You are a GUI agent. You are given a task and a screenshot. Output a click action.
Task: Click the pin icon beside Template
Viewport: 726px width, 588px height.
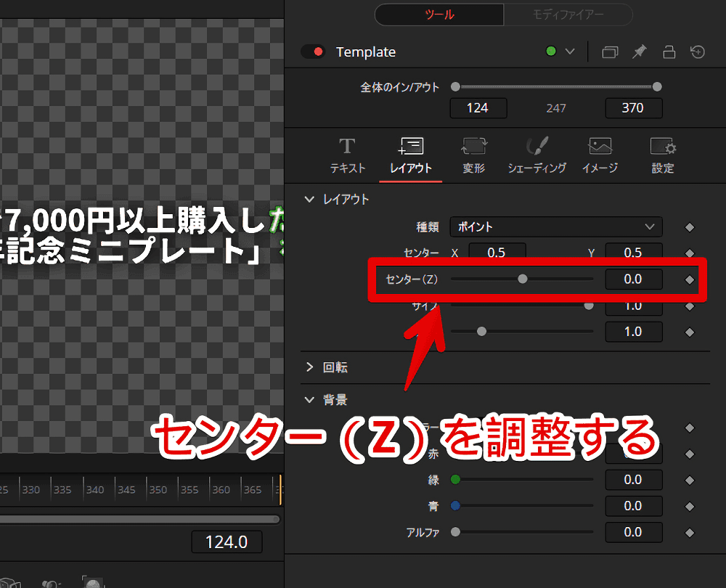[639, 52]
